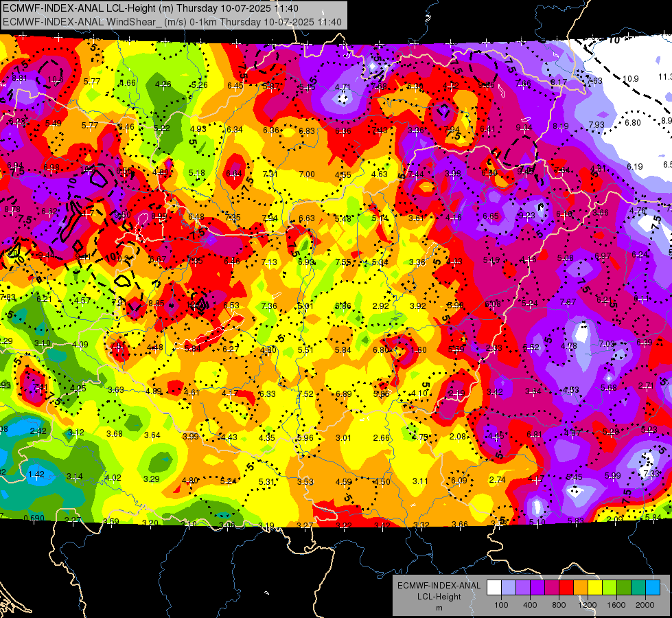The width and height of the screenshot is (672, 618).
Task: Click the magenta legend swatch
Action: coord(552,587)
